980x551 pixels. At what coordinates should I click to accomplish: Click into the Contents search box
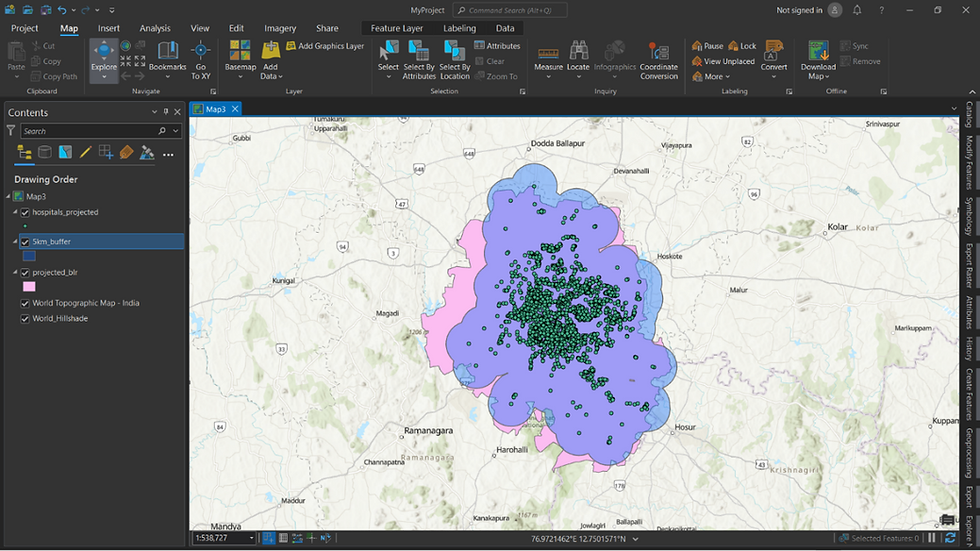(x=91, y=131)
